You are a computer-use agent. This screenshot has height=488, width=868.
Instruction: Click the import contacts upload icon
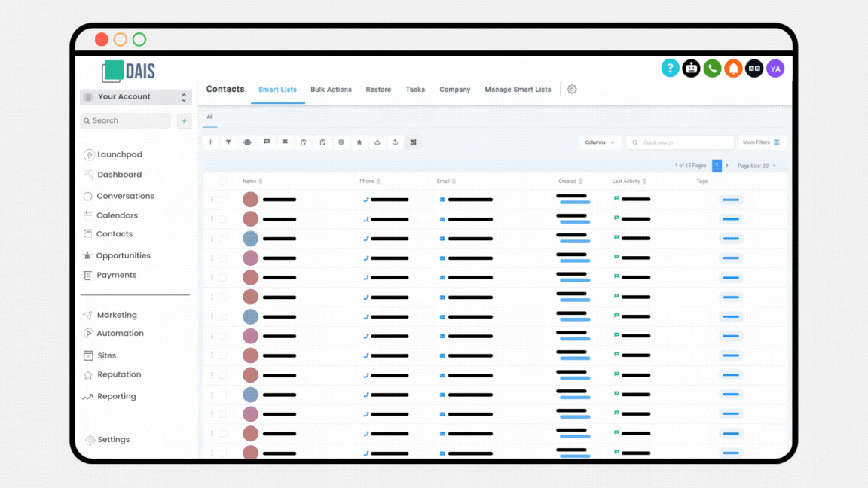click(396, 142)
